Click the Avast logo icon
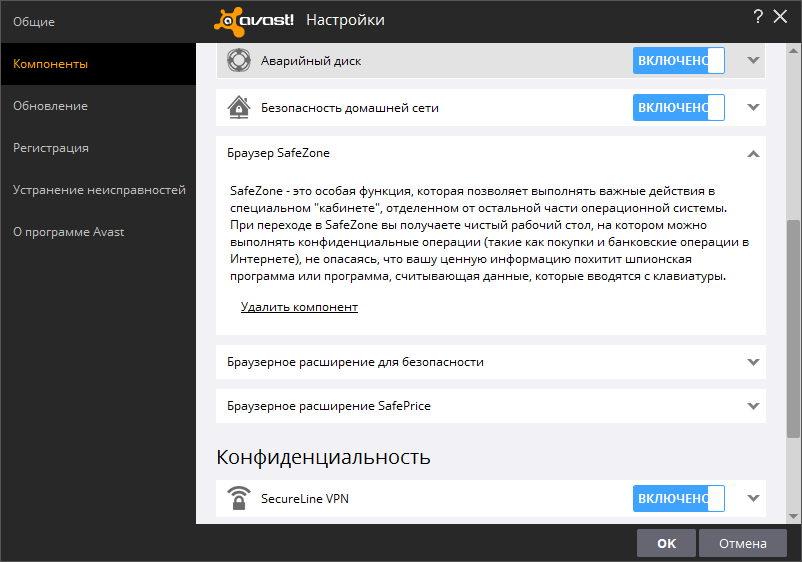Viewport: 802px width, 562px height. 254,21
